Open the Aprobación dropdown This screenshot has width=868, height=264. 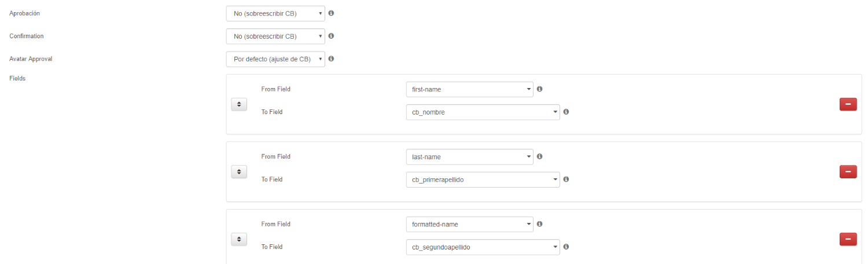pyautogui.click(x=275, y=13)
